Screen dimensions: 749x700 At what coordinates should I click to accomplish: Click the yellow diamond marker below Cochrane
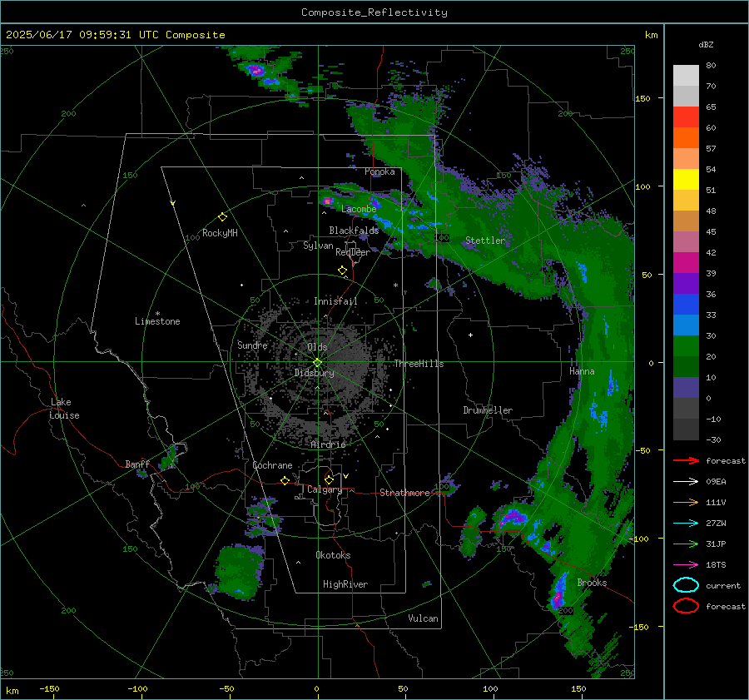[285, 480]
